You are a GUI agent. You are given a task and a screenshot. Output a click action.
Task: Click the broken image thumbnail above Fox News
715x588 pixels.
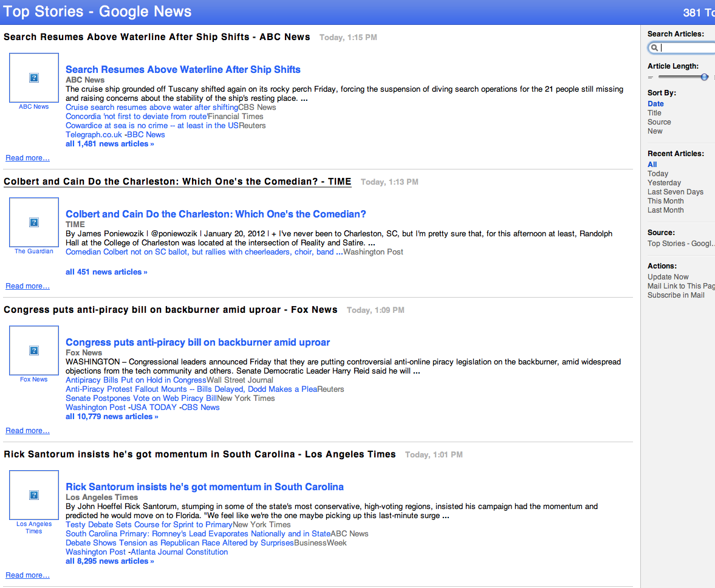tap(34, 350)
